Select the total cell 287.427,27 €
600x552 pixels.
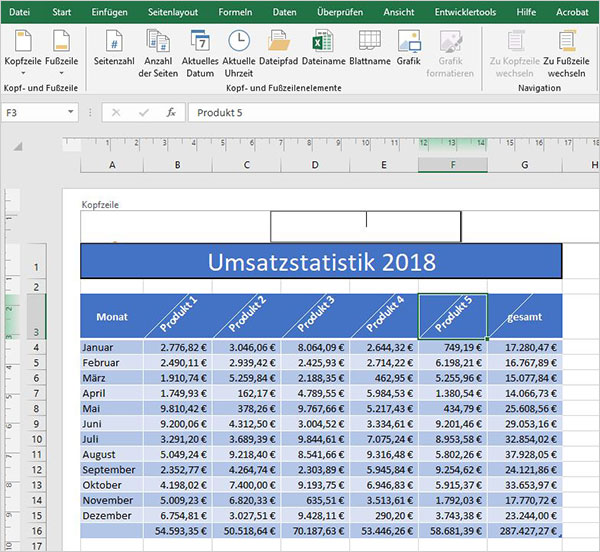(525, 531)
